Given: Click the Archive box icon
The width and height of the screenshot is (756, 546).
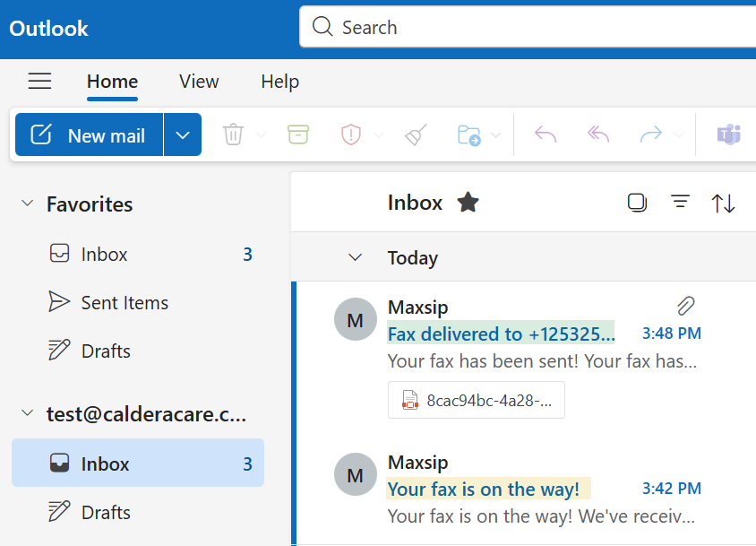Looking at the screenshot, I should click(298, 134).
